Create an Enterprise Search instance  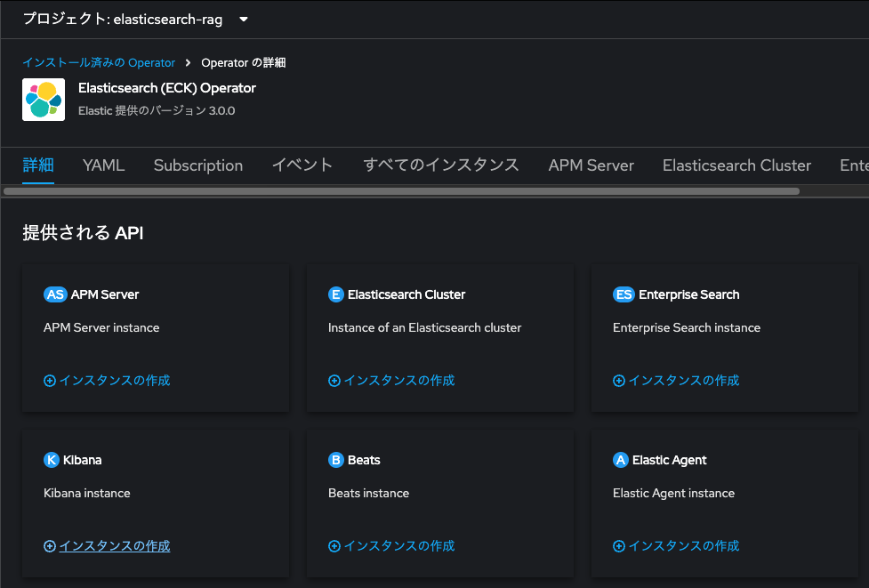click(x=676, y=380)
